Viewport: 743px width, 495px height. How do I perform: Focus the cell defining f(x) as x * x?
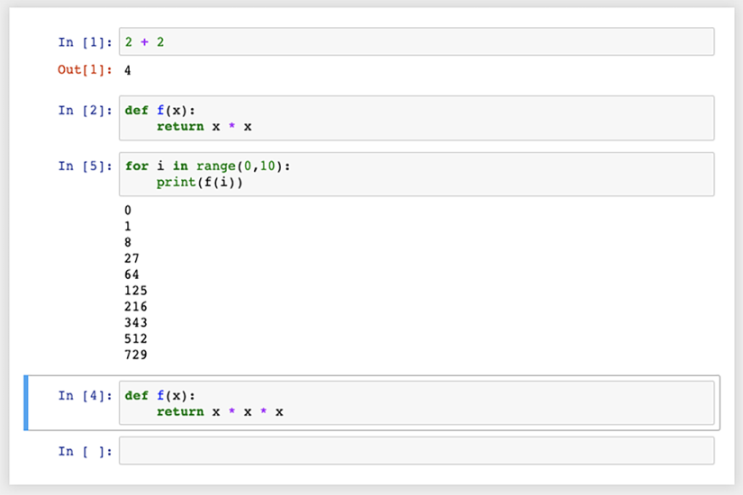pyautogui.click(x=417, y=118)
